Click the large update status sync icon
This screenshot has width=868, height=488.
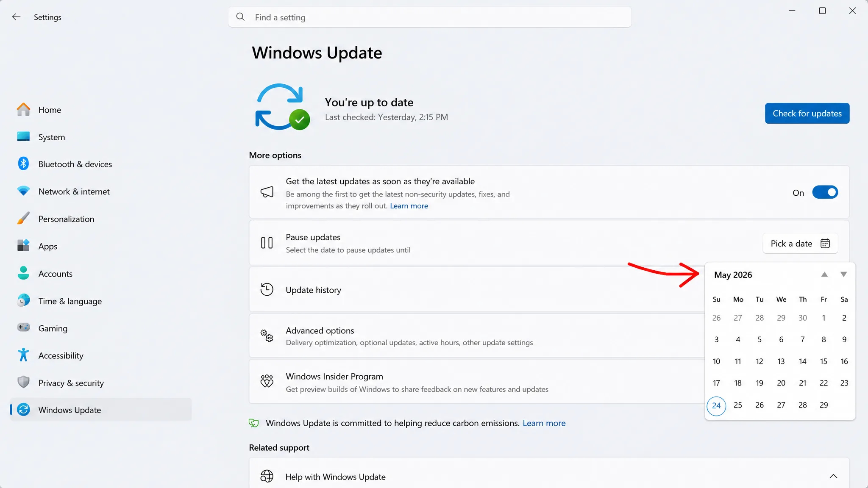click(282, 107)
